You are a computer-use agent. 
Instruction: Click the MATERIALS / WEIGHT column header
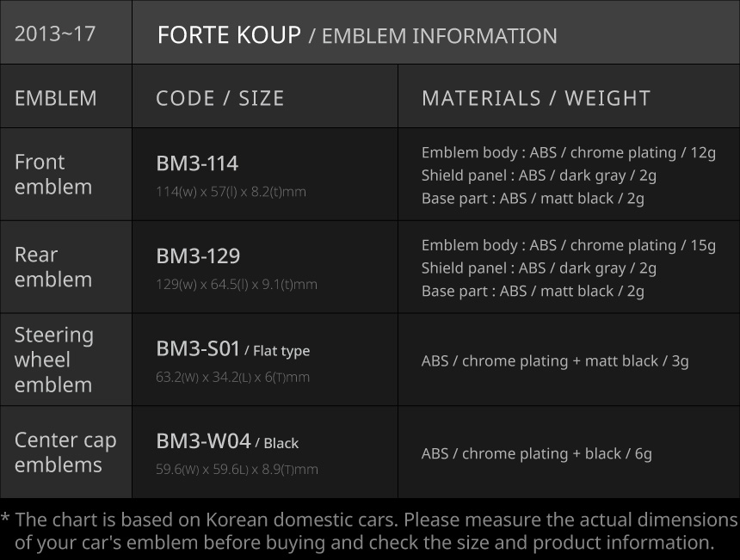tap(536, 98)
